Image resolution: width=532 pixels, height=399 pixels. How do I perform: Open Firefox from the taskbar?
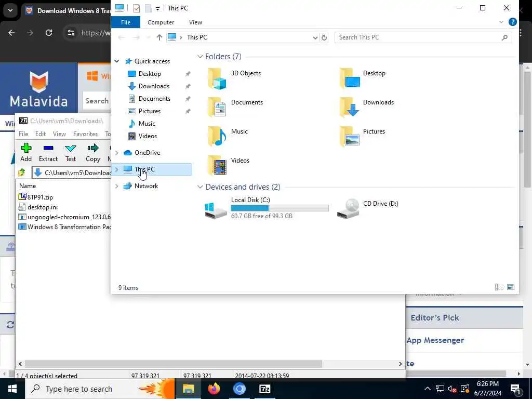click(x=214, y=389)
